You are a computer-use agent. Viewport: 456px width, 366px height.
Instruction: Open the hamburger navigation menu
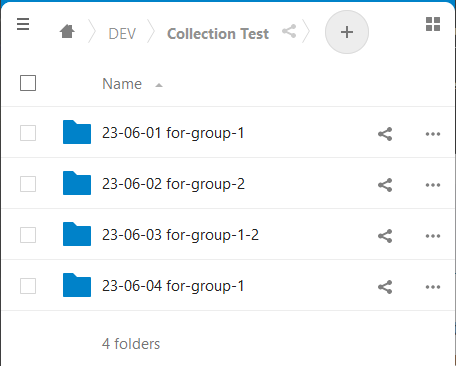23,24
